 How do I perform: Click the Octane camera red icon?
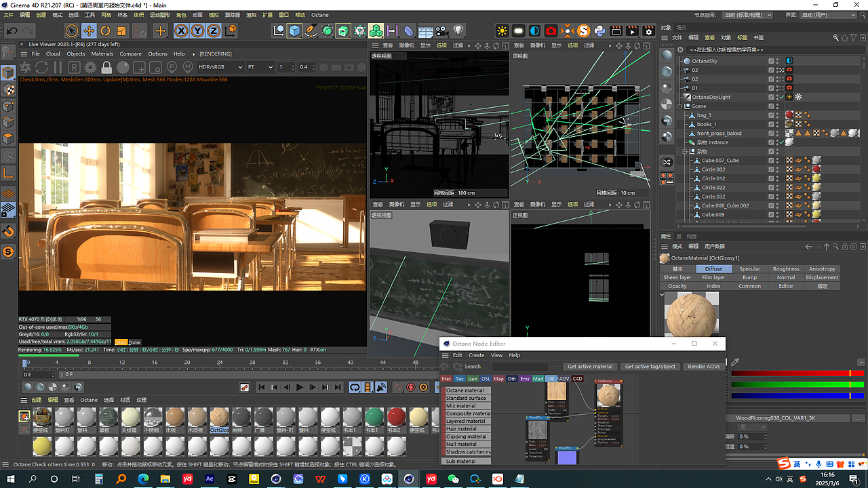point(551,30)
